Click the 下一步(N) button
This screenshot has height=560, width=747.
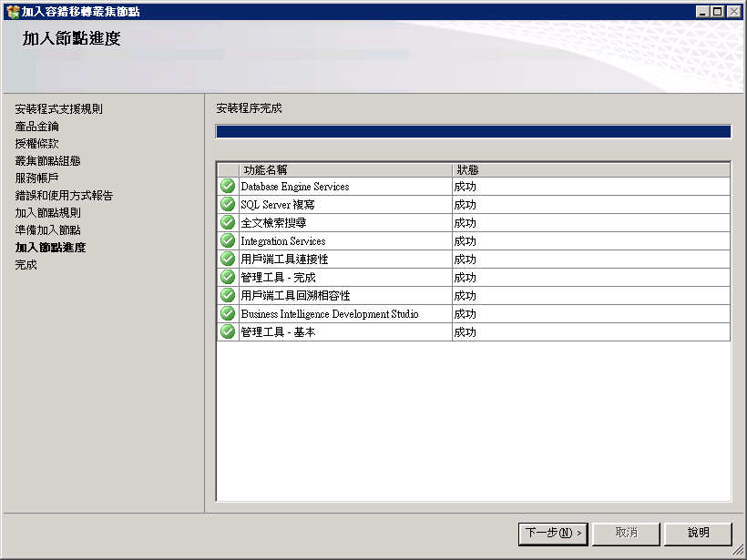553,533
